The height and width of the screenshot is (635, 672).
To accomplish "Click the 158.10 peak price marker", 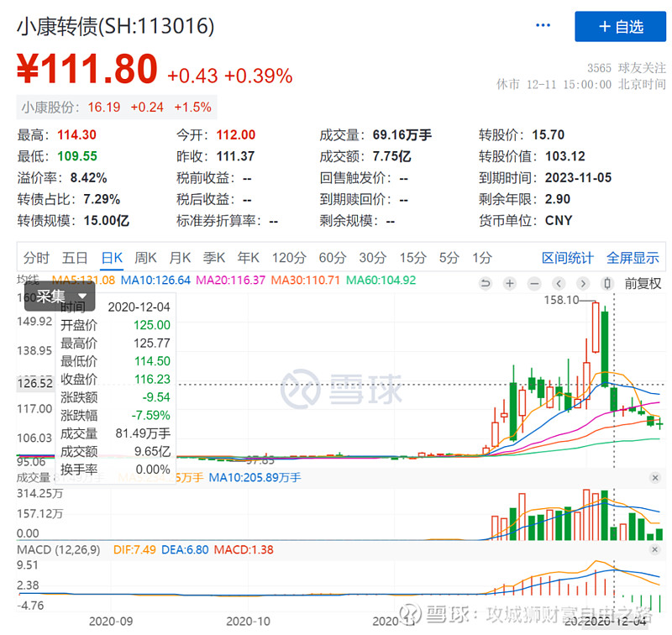I will (x=561, y=300).
